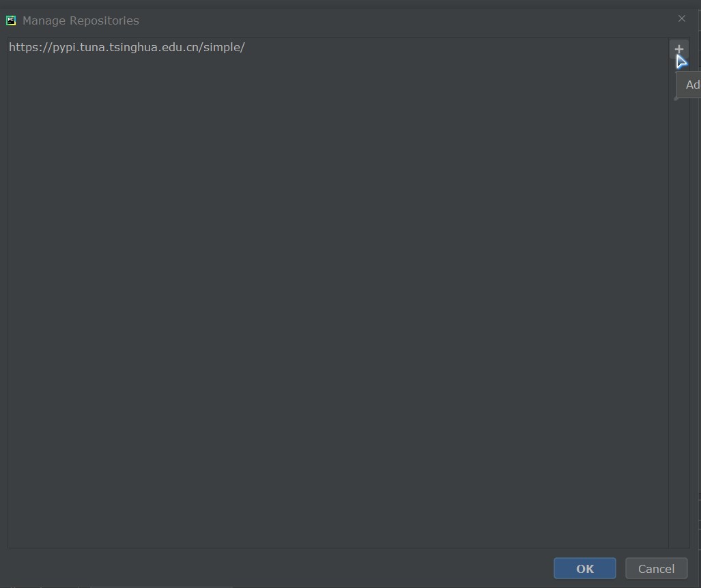The width and height of the screenshot is (701, 588).
Task: Open the add-repository prompt via the + button
Action: pyautogui.click(x=678, y=49)
